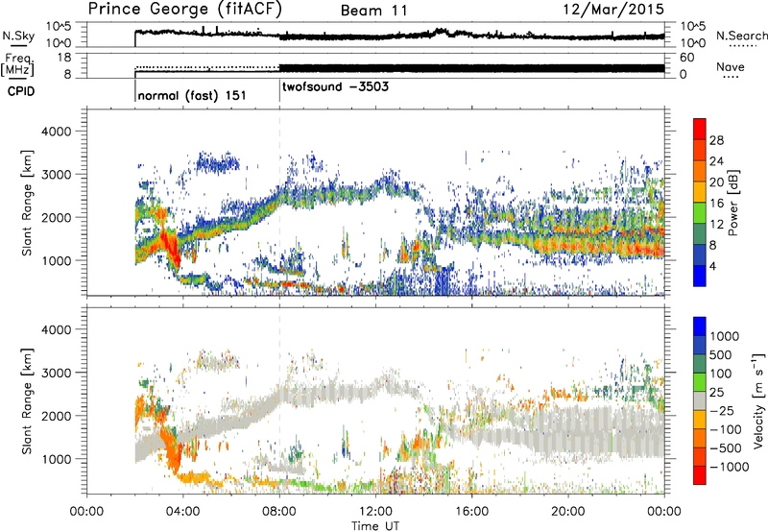Click the '500' positive velocity scale value
The image size is (768, 532).
pos(721,354)
